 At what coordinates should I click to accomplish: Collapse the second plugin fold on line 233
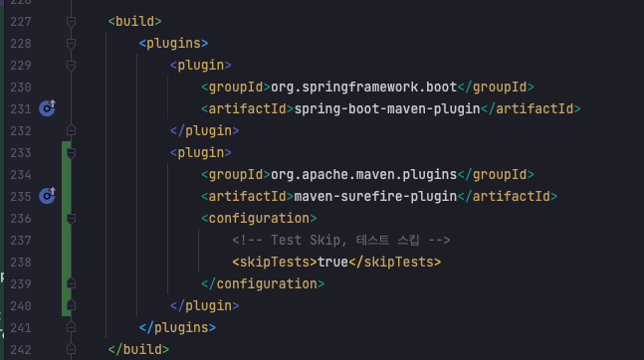coord(71,153)
